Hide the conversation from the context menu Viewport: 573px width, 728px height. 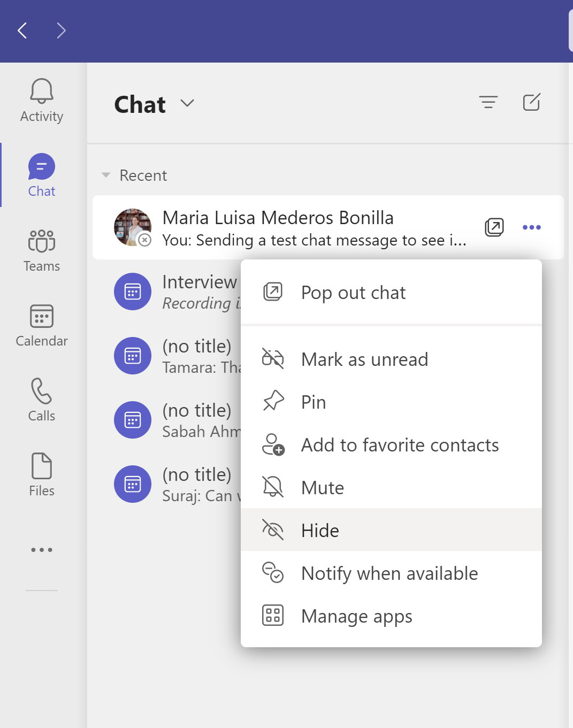coord(319,530)
